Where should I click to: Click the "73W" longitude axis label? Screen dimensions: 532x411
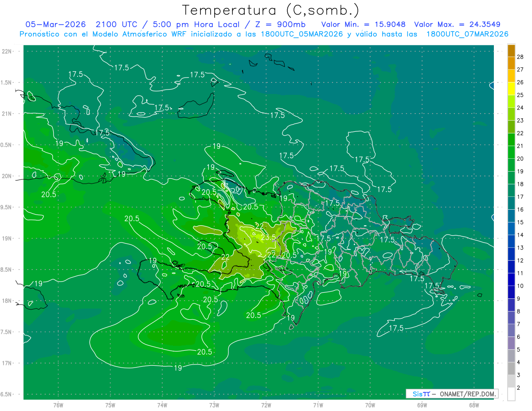click(x=214, y=405)
